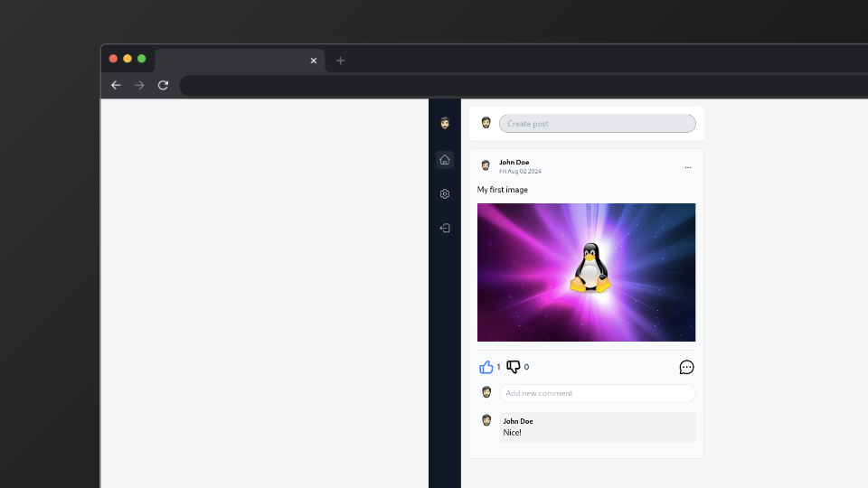
Task: Click avatar beside the Nice! comment
Action: [x=486, y=420]
